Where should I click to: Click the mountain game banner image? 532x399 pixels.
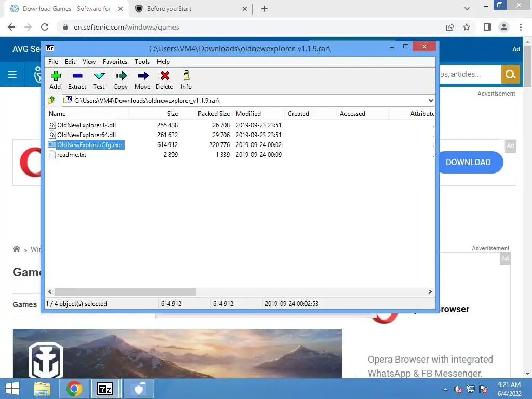point(177,353)
